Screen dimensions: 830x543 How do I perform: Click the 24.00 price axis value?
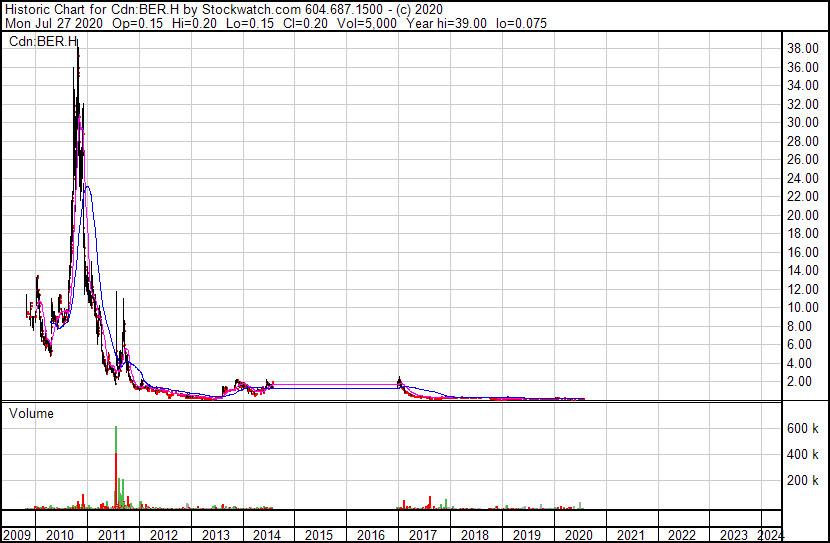803,178
